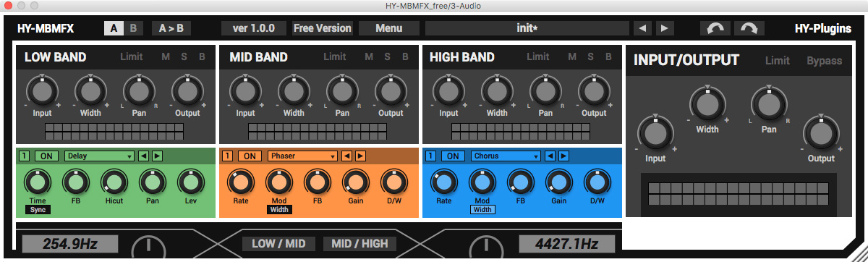Toggle Delay effect ON button
This screenshot has width=868, height=262.
click(46, 156)
